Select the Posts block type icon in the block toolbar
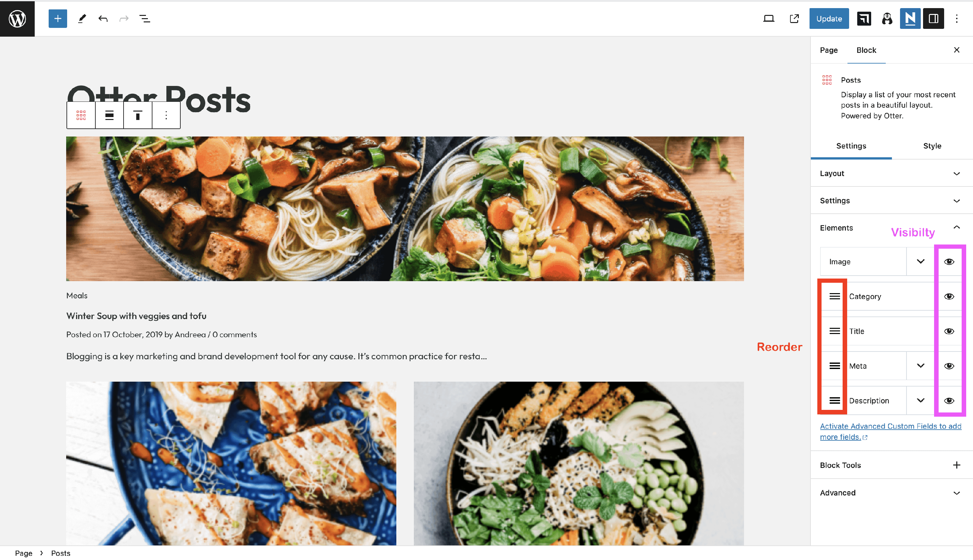Image resolution: width=973 pixels, height=560 pixels. coord(81,115)
